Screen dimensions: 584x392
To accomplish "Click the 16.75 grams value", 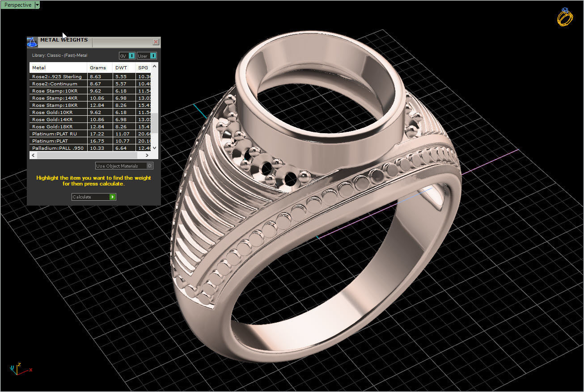I will click(97, 141).
